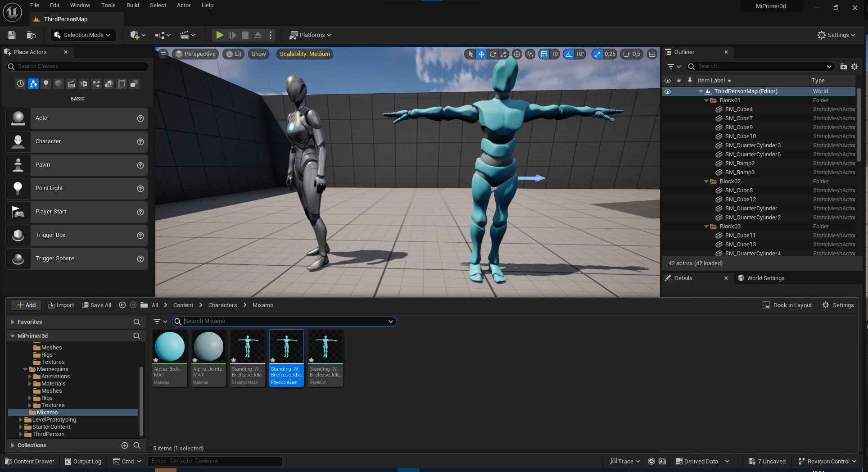This screenshot has height=472, width=868.
Task: Select the scale transform tool in the viewport
Action: click(x=503, y=54)
